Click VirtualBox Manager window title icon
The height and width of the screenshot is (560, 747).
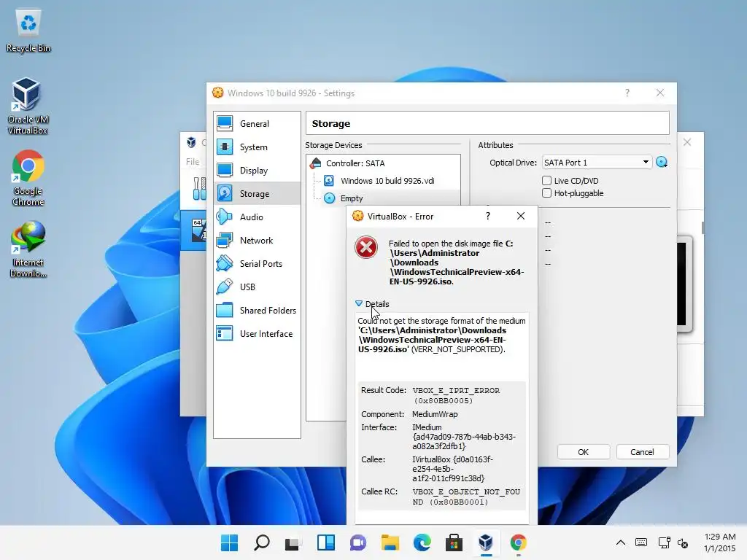coord(192,142)
